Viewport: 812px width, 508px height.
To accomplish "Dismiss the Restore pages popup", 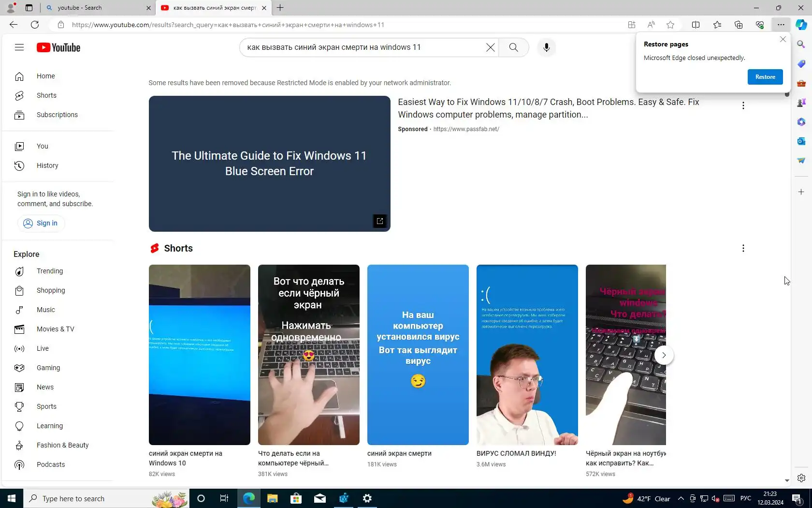I will pyautogui.click(x=783, y=39).
